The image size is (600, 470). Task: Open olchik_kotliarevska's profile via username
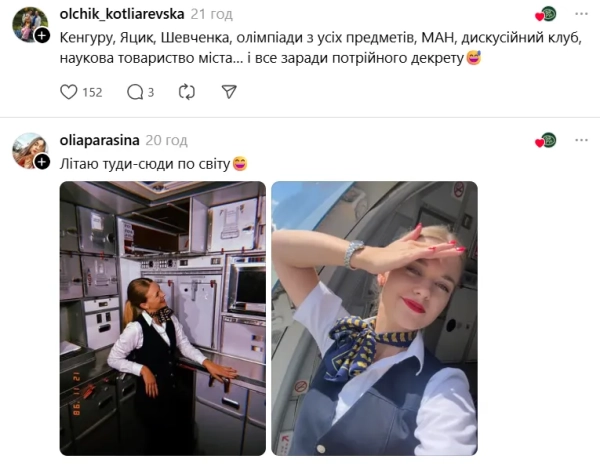point(122,14)
